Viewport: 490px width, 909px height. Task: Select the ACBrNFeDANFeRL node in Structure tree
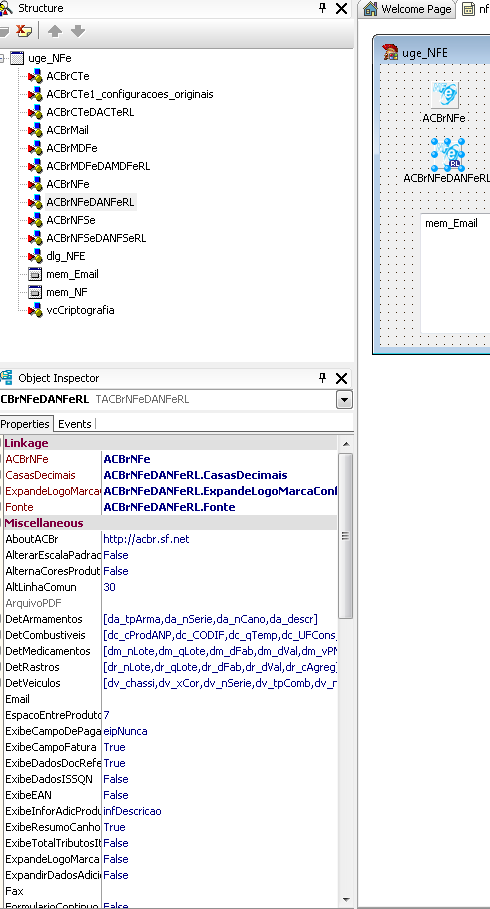pos(90,202)
